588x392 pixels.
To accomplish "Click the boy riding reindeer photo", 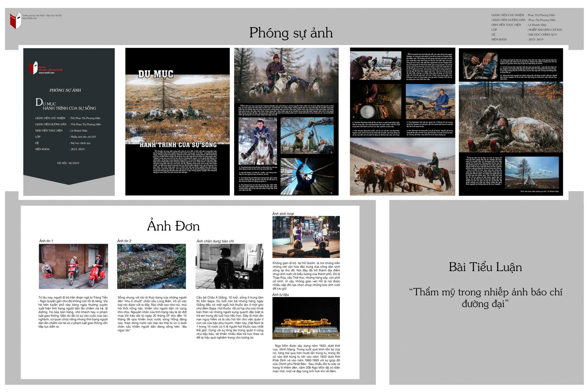I will point(258,141).
